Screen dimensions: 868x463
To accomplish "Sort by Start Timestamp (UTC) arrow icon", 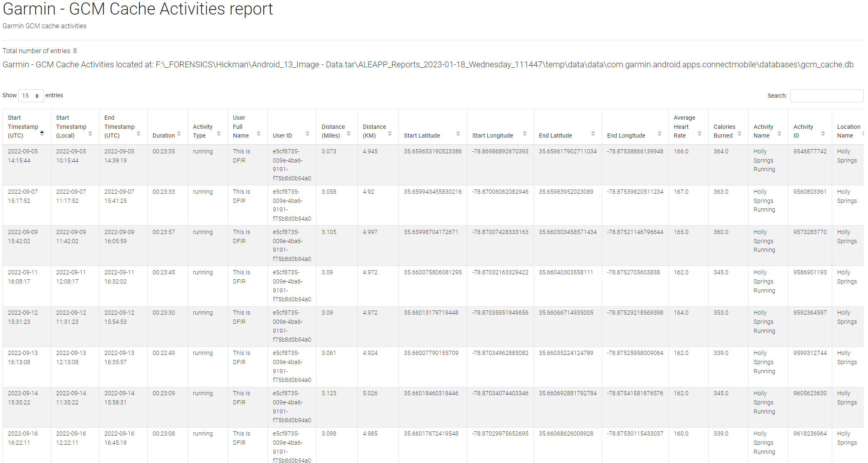I will [42, 133].
